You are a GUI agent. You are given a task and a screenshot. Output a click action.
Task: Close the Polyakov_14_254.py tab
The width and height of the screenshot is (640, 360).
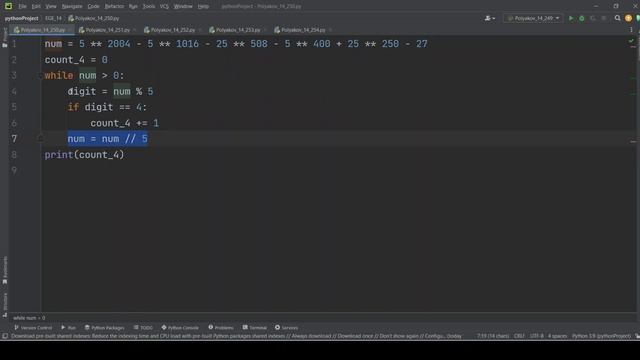tap(330, 30)
